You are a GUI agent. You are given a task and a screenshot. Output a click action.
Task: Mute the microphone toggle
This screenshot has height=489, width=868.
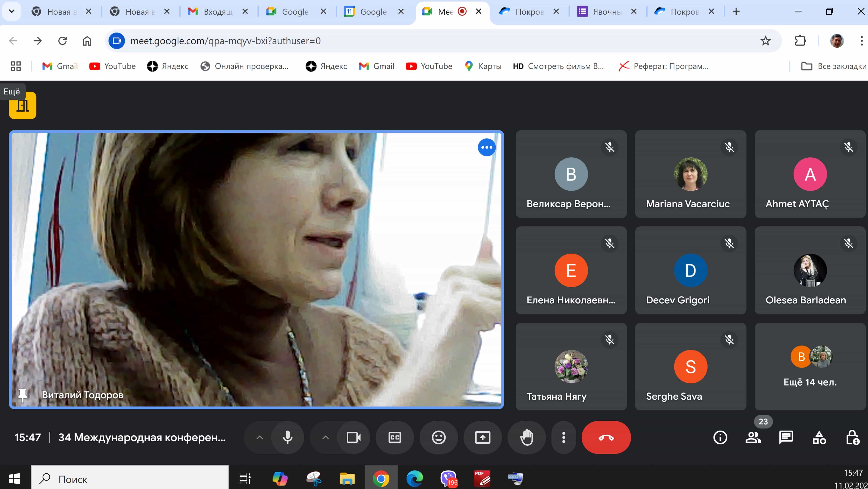point(288,437)
